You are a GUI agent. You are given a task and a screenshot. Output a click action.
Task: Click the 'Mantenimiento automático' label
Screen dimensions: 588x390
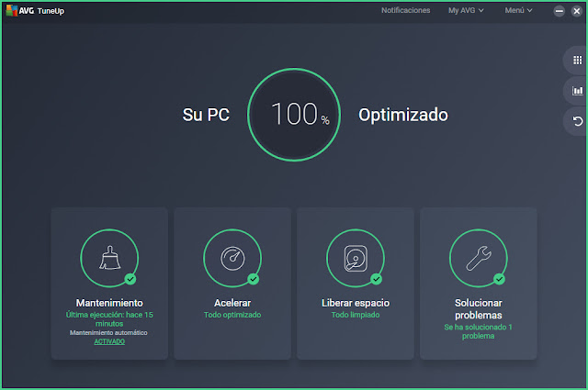tap(108, 333)
